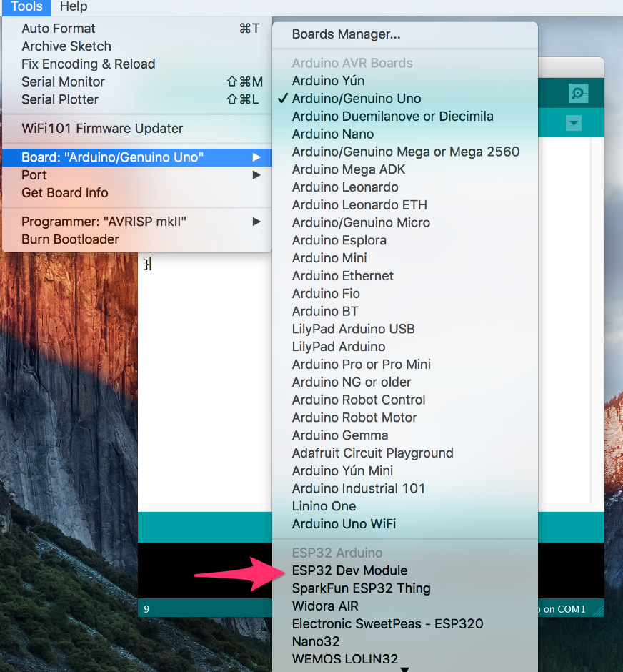Select checked Arduino/Genuino Uno board

[405, 98]
